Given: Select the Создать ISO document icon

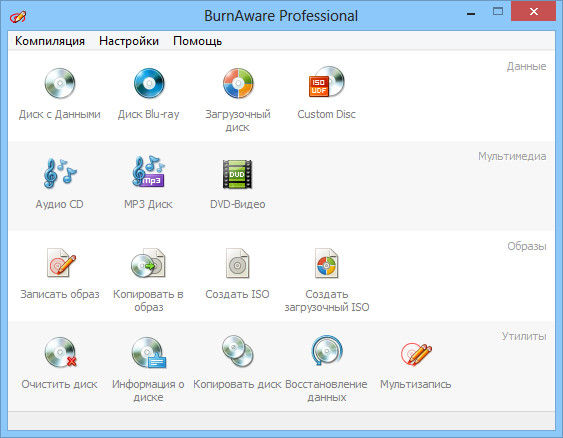Looking at the screenshot, I should [237, 263].
